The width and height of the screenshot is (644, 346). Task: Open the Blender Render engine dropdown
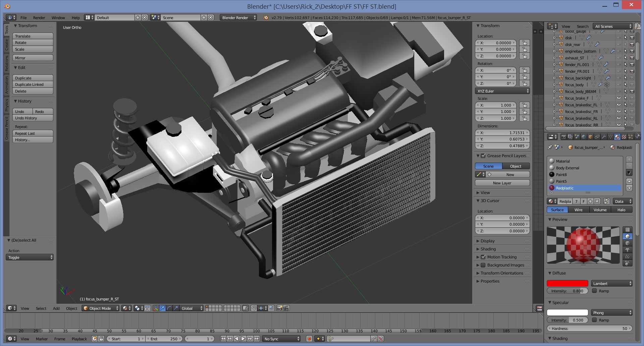coord(238,17)
